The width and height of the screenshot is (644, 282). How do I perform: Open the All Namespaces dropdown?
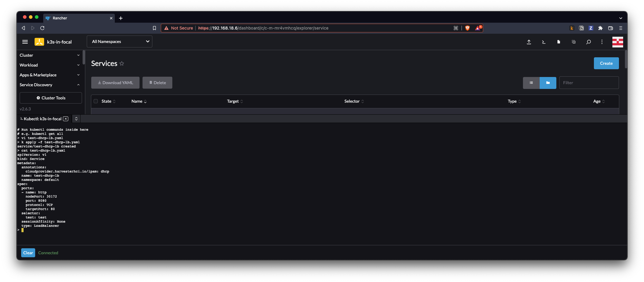(119, 41)
